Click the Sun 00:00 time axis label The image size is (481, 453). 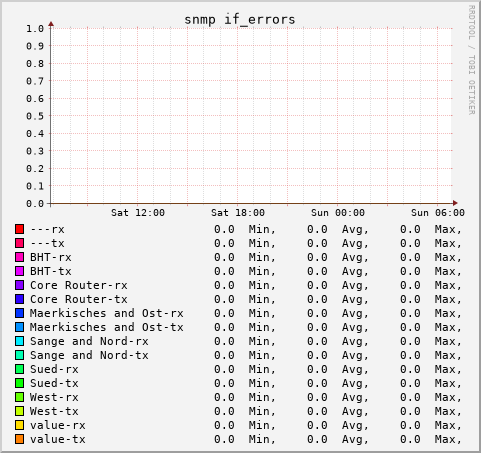pos(338,213)
